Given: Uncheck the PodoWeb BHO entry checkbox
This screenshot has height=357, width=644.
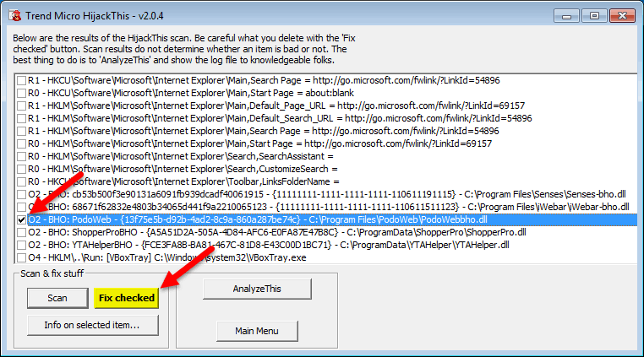Looking at the screenshot, I should (x=21, y=220).
